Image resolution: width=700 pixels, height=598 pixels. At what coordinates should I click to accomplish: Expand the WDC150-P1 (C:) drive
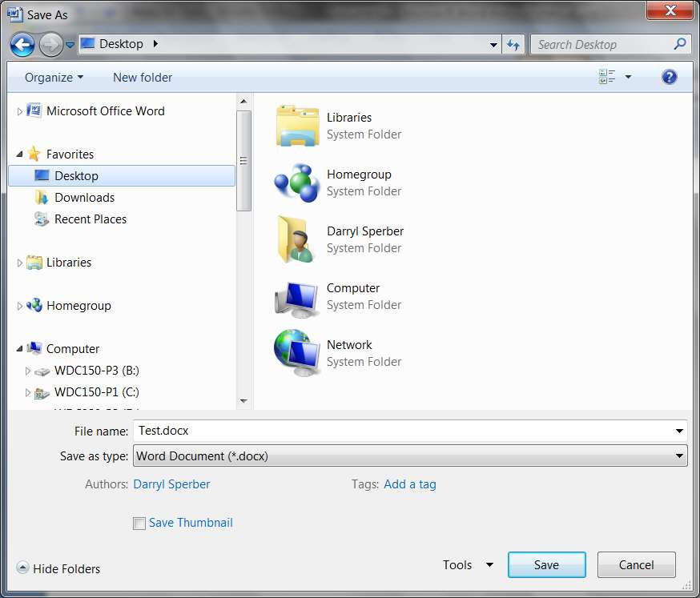(x=27, y=392)
